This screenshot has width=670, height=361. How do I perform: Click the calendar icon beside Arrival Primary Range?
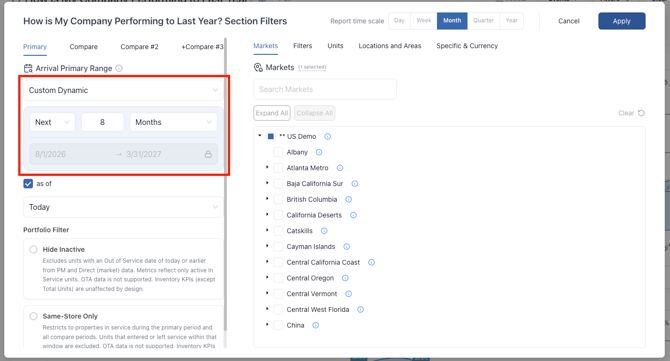(x=28, y=68)
